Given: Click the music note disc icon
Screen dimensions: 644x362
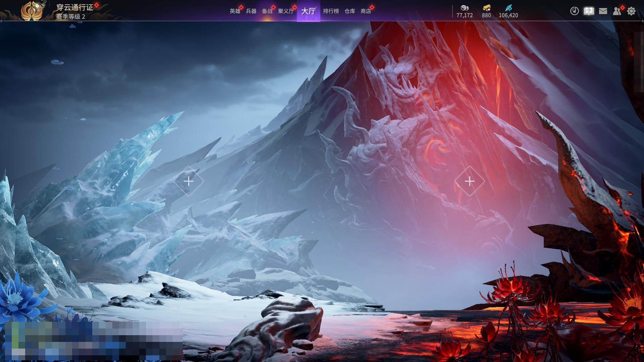Looking at the screenshot, I should pos(574,11).
